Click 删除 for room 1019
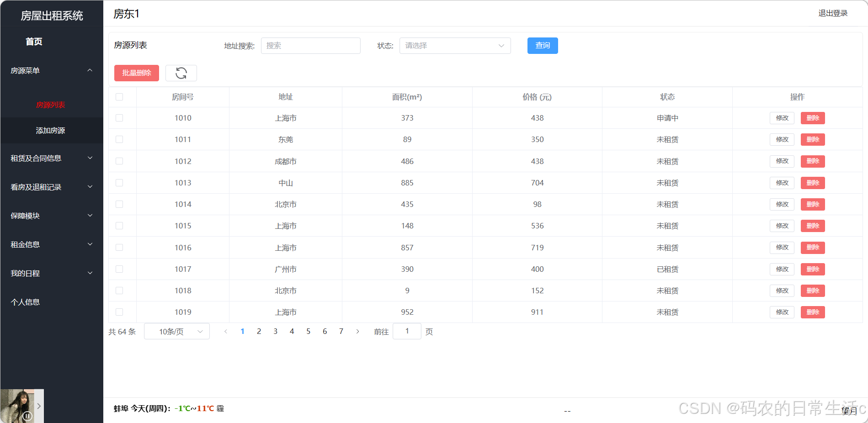 coord(812,312)
